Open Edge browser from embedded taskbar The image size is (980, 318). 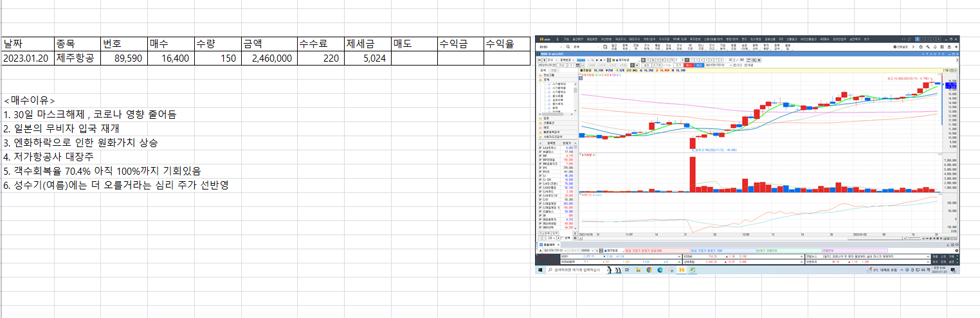click(660, 270)
